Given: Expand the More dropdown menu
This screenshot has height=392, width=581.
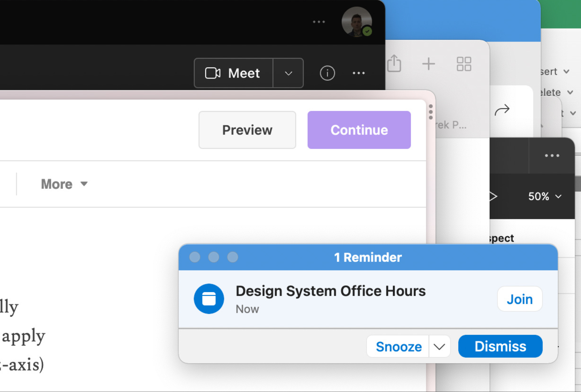Looking at the screenshot, I should click(x=64, y=184).
